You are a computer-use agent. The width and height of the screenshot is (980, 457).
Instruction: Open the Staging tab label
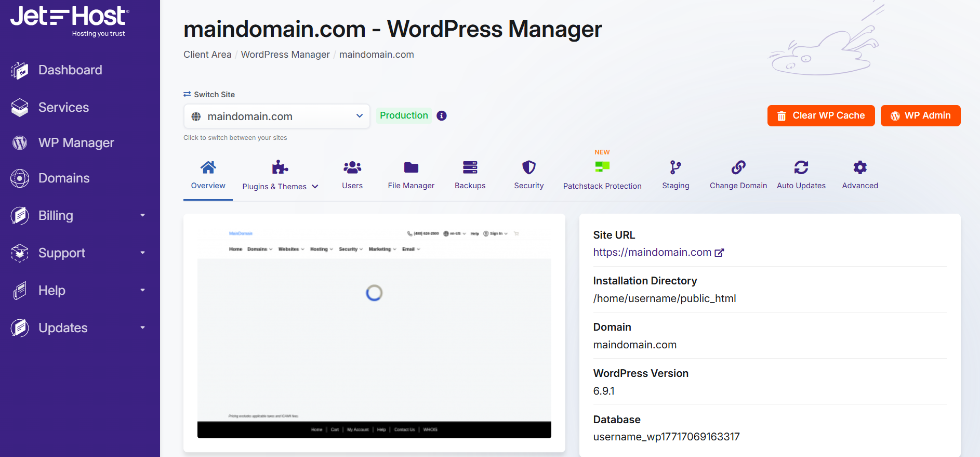[x=676, y=186]
